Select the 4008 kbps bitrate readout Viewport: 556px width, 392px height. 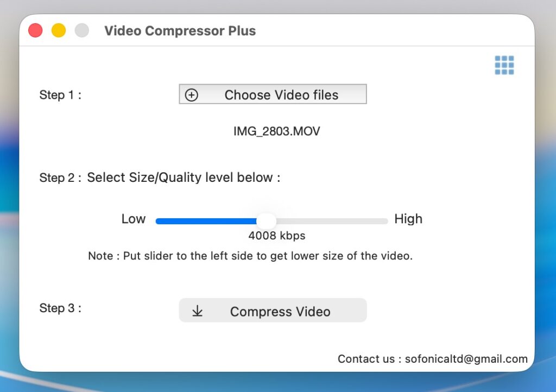point(277,236)
